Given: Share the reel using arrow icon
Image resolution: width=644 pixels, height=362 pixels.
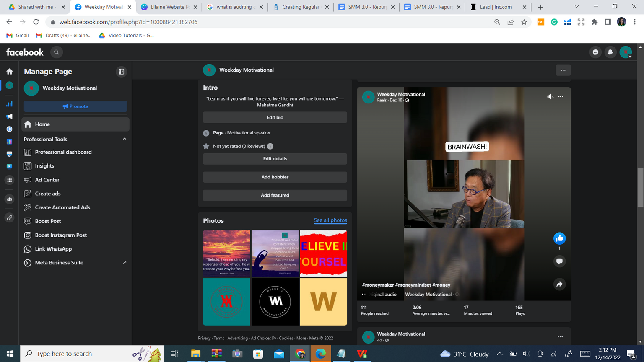Looking at the screenshot, I should pyautogui.click(x=559, y=284).
